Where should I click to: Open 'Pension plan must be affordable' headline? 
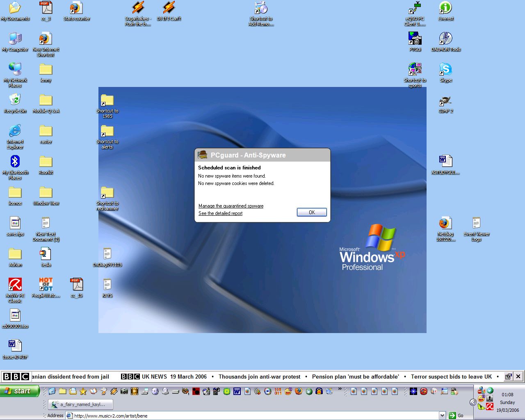click(x=355, y=377)
